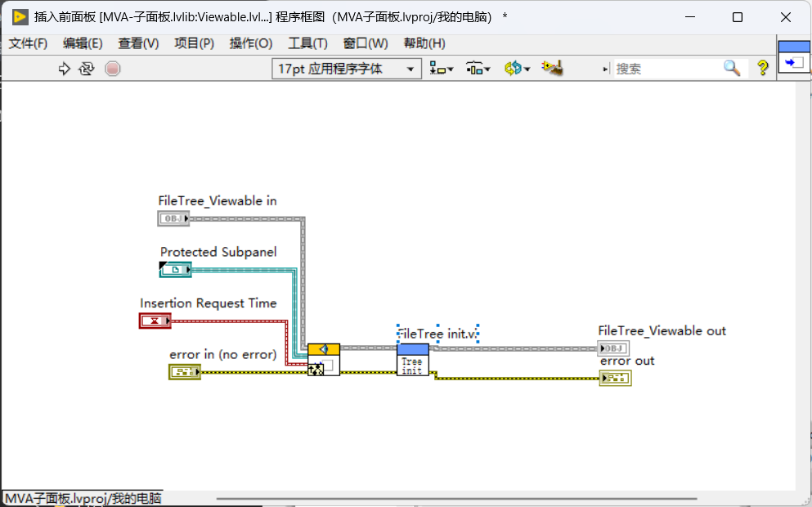The height and width of the screenshot is (507, 812).
Task: Click the Run Continuously button
Action: pyautogui.click(x=87, y=69)
